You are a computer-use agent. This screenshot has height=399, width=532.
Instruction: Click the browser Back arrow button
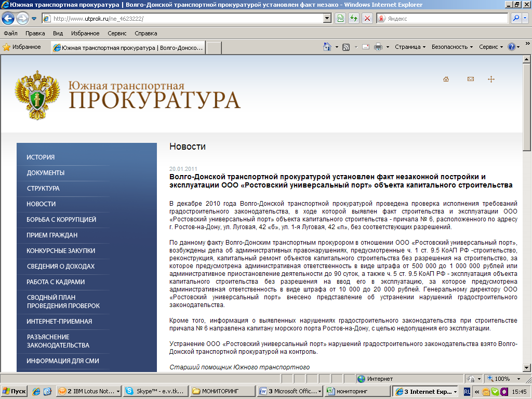[8, 18]
